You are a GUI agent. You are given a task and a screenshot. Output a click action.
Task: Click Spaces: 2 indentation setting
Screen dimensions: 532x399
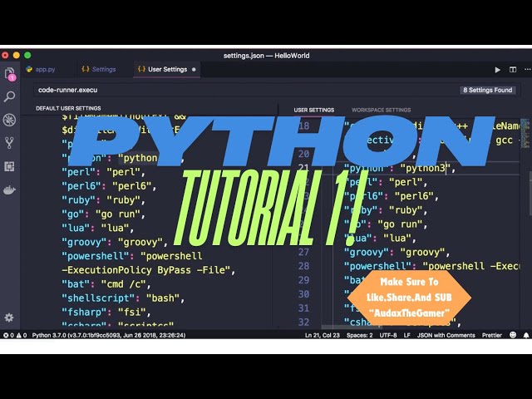(359, 335)
